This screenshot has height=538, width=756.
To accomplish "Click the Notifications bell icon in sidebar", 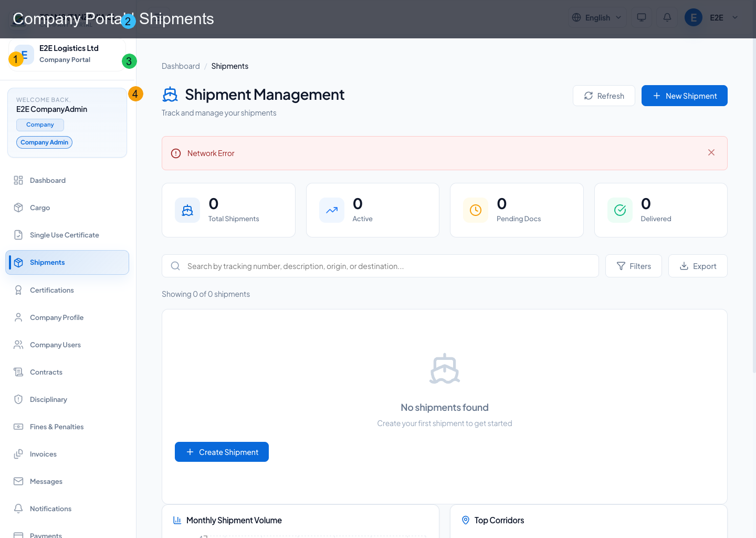I will point(18,509).
